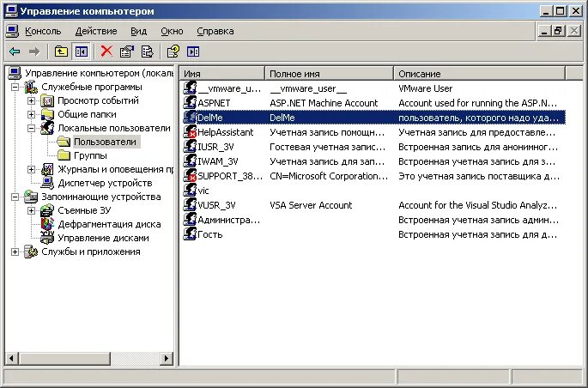Screen dimensions: 588x388
Task: Click the VUSR_3V user icon
Action: click(190, 205)
